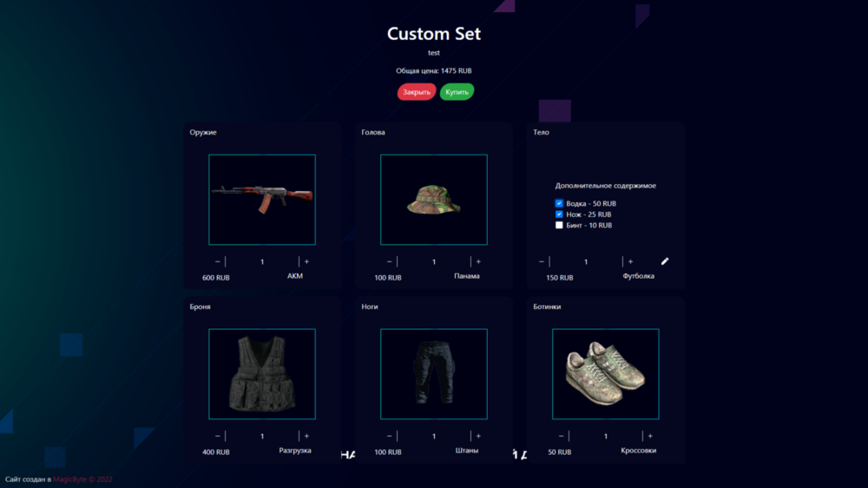The width and height of the screenshot is (868, 488).
Task: Click the 400 RUB price label
Action: (216, 452)
